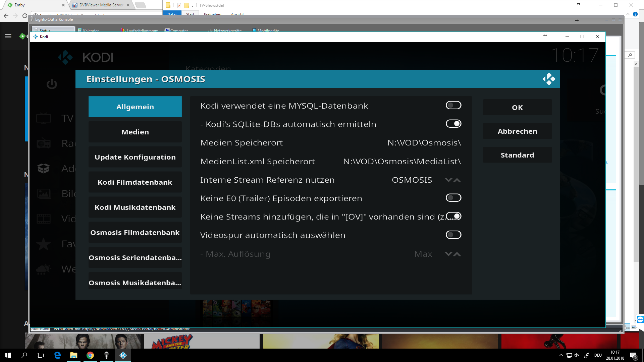Open Osmosis Filmdatenbank category
Screen dimensions: 644x362
135,232
